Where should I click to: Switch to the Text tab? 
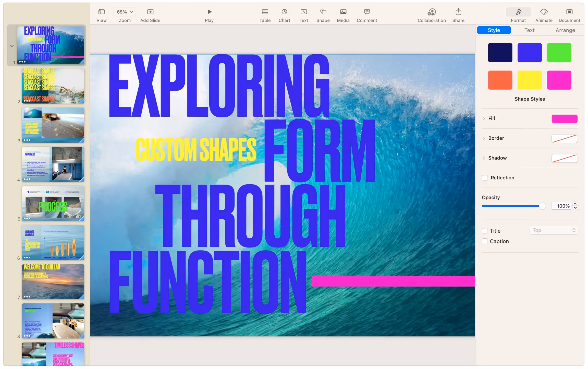pyautogui.click(x=529, y=30)
